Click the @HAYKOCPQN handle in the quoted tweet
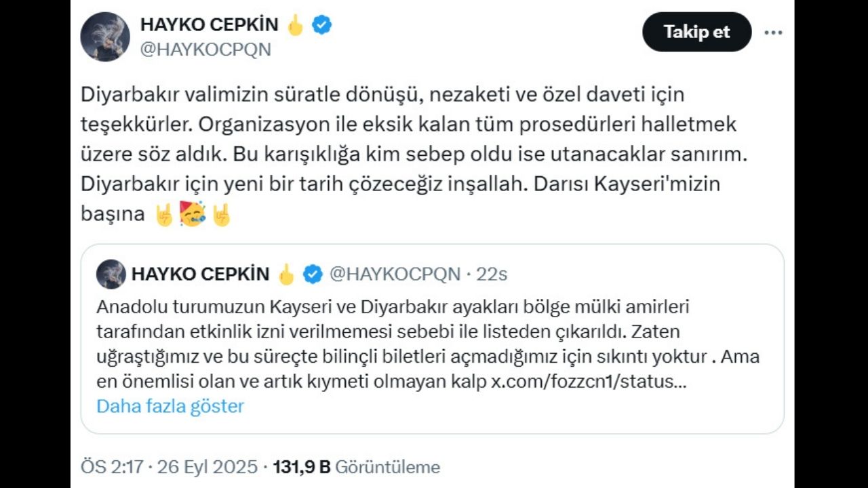This screenshot has height=488, width=868. coord(395,274)
